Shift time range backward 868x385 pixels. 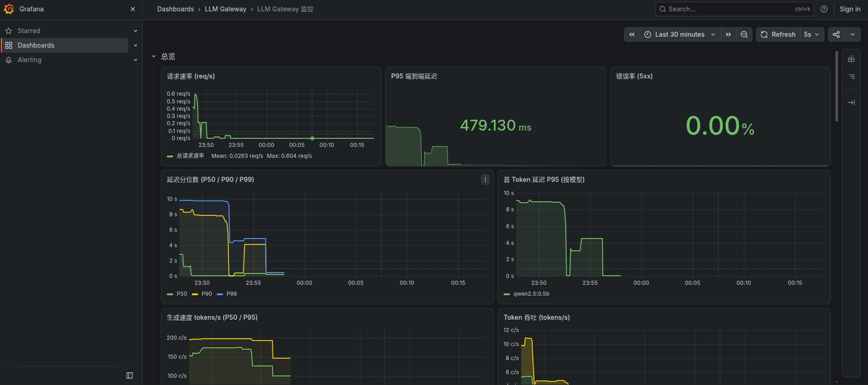tap(632, 34)
